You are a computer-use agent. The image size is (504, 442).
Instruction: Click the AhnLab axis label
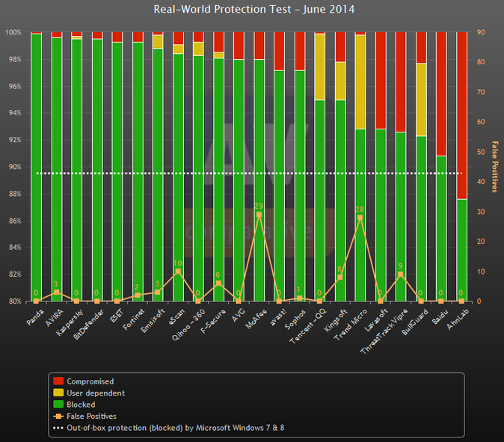pyautogui.click(x=458, y=319)
